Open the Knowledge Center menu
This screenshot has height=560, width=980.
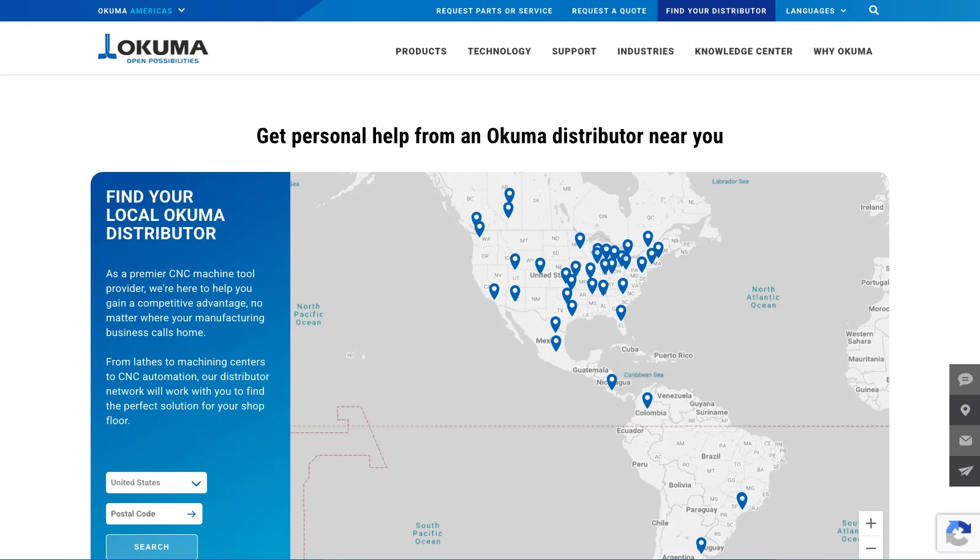[x=744, y=51]
